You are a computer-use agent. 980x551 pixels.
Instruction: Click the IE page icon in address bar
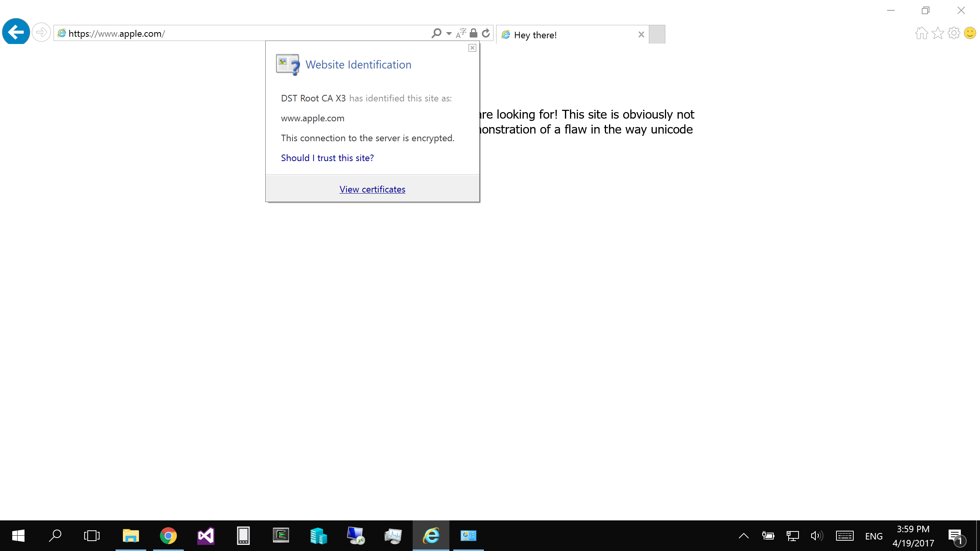coord(62,33)
